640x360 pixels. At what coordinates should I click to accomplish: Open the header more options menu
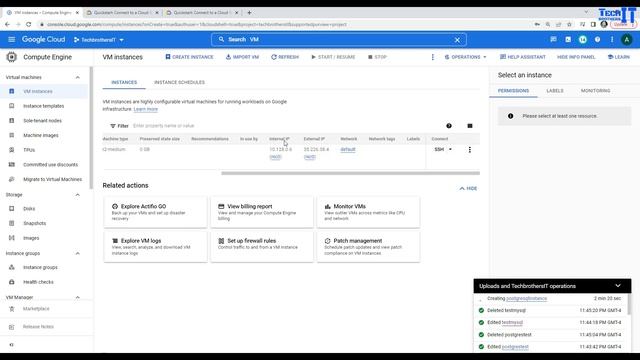click(x=612, y=40)
